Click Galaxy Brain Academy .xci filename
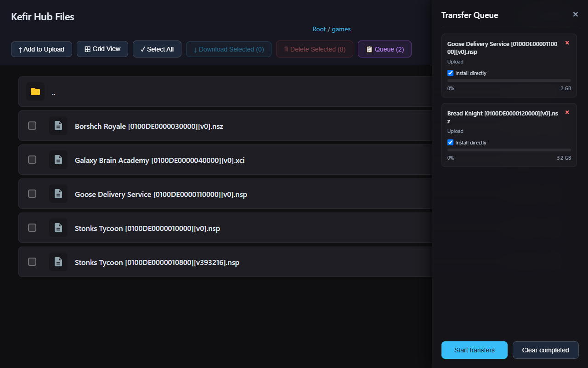 click(160, 160)
